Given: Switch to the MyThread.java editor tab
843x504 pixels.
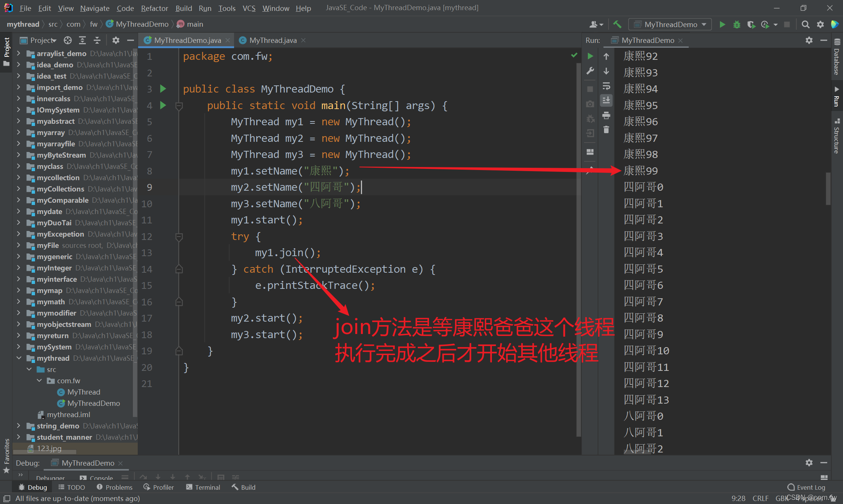Looking at the screenshot, I should [x=272, y=40].
